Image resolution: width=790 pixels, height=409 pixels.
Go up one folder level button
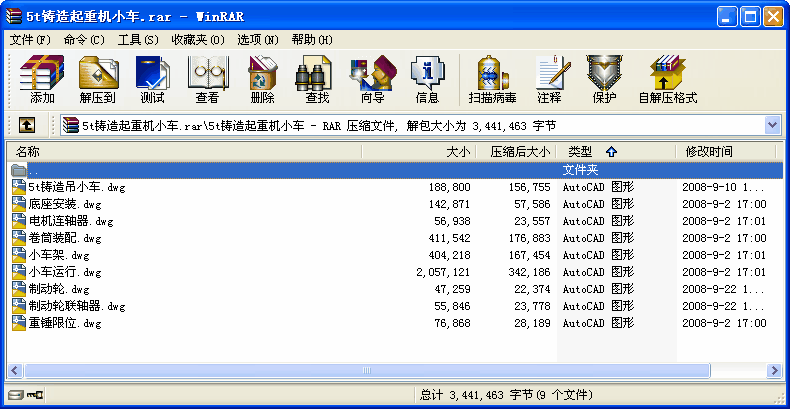pos(27,125)
